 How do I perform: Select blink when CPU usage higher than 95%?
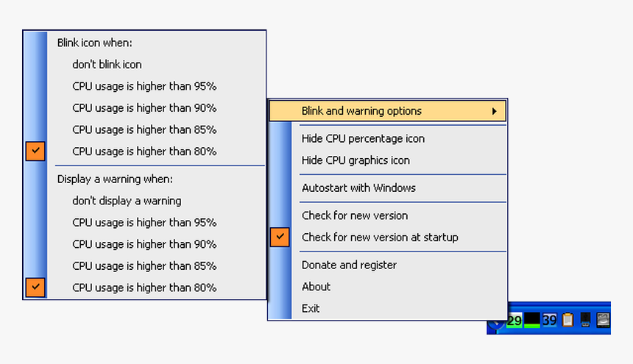(144, 86)
